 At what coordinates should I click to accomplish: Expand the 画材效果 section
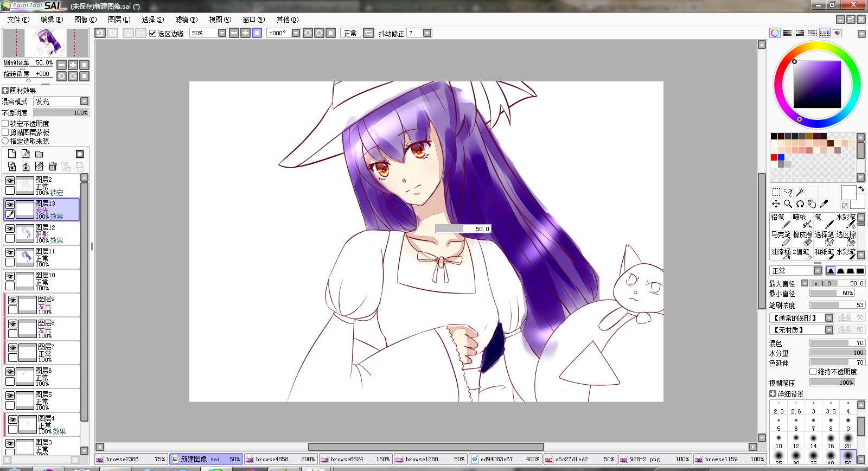click(x=5, y=91)
